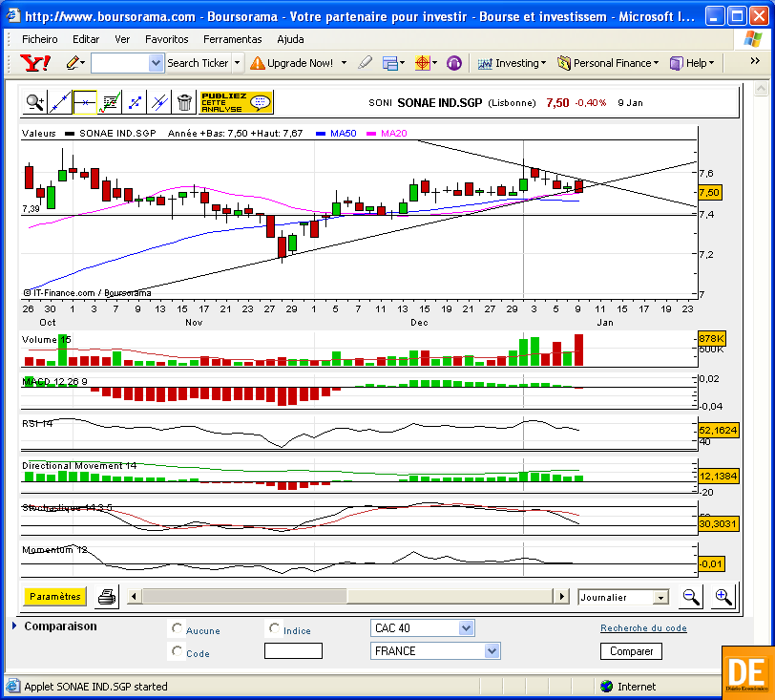Select the Aucune radio button
The image size is (775, 700).
pyautogui.click(x=177, y=628)
